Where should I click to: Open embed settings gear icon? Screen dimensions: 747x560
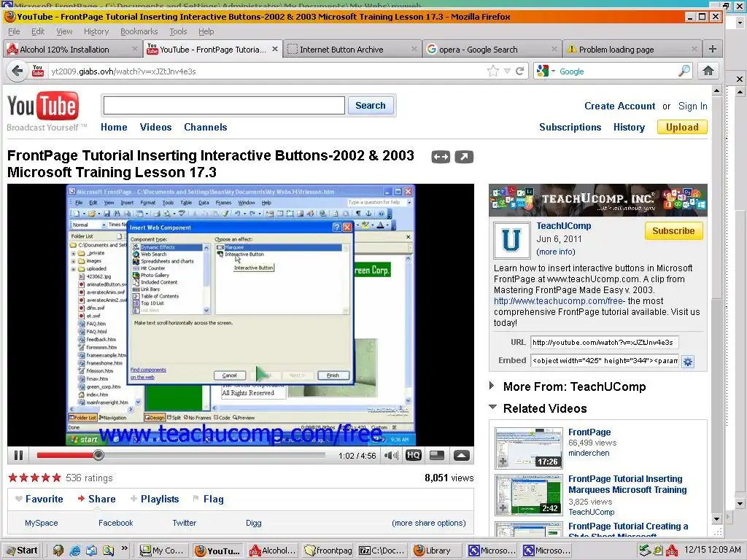coord(687,362)
